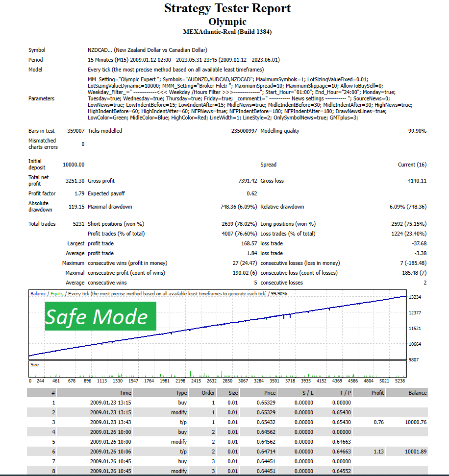Screen dimensions: 449x476
Task: Click the price 0.64714 in row 6
Action: 266,452
